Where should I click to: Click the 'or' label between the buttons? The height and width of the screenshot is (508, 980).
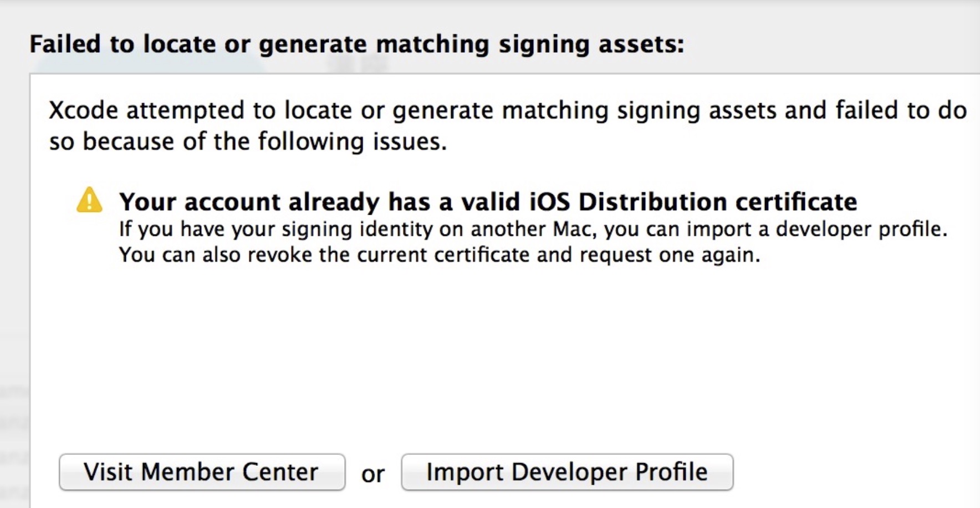373,474
